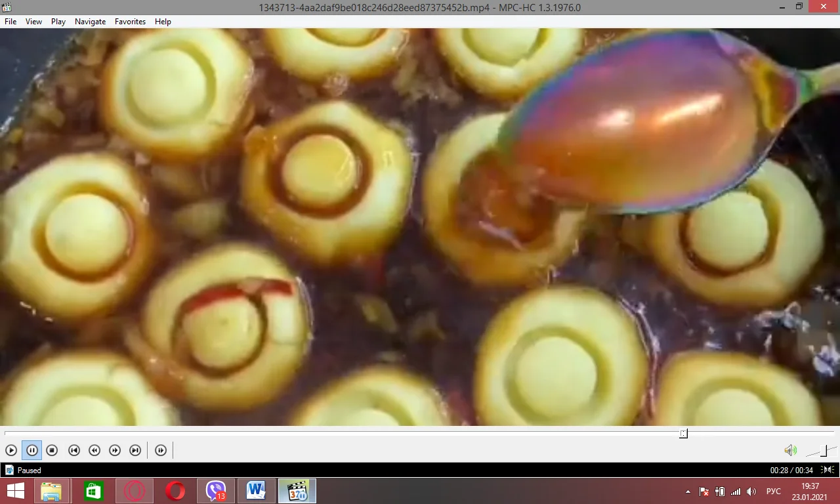The width and height of the screenshot is (840, 504).
Task: Click the Pause button
Action: pos(31,450)
